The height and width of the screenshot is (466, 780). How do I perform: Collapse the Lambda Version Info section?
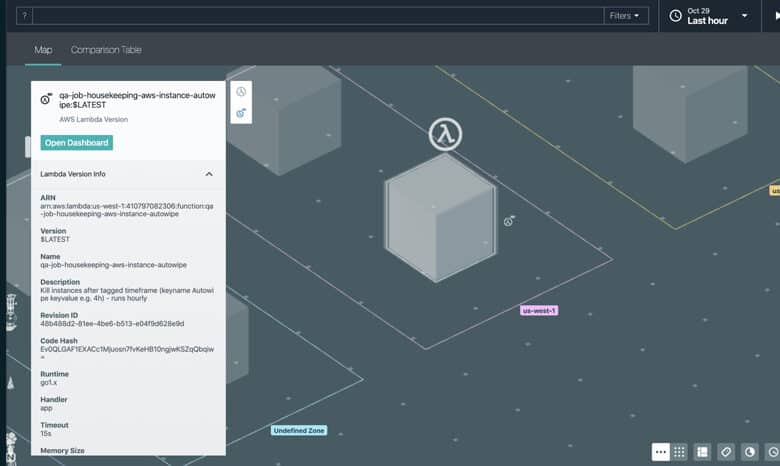[209, 174]
